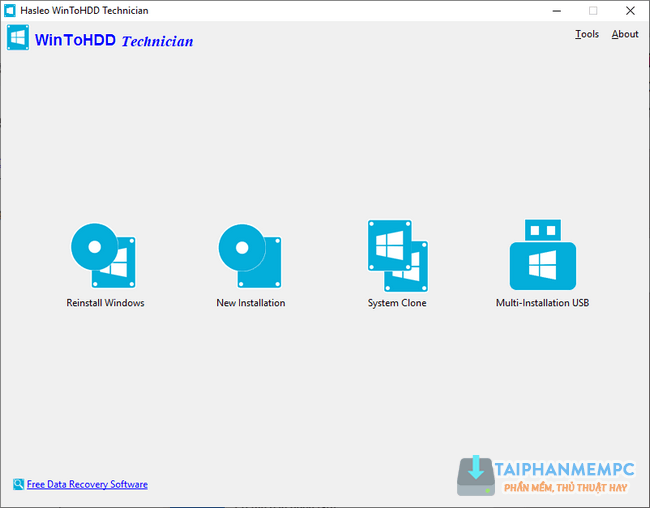This screenshot has height=508, width=650.
Task: Launch the System Clone icon
Action: click(398, 255)
